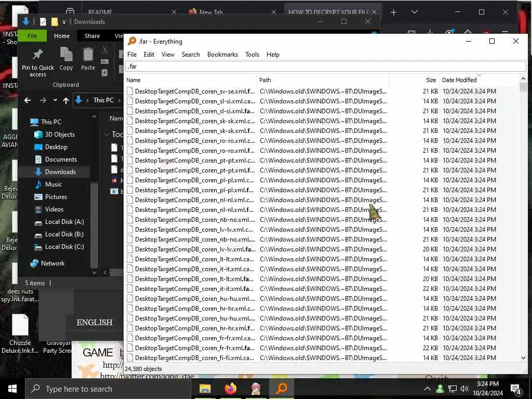Switch to Home tab in File Explorer
This screenshot has height=399, width=532.
(x=62, y=36)
